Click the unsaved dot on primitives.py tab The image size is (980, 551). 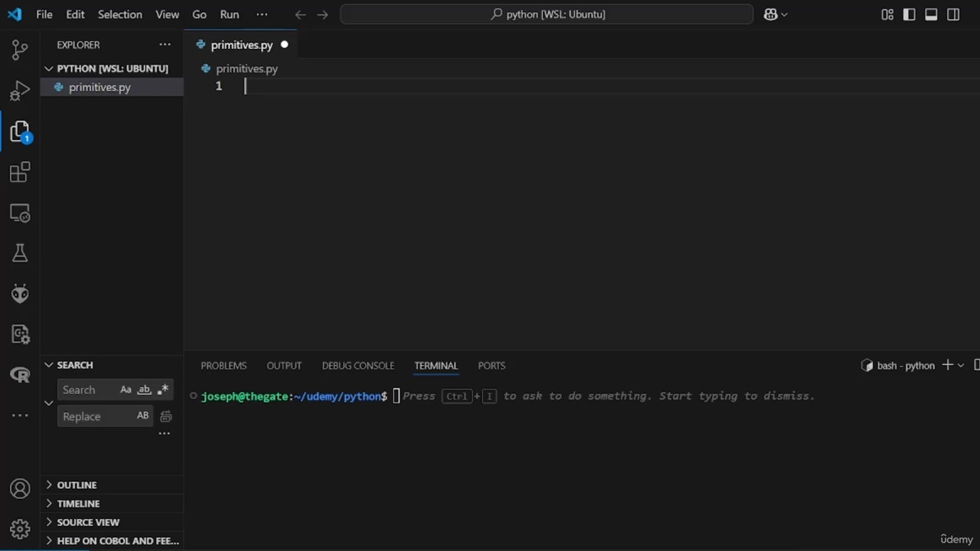pyautogui.click(x=284, y=44)
